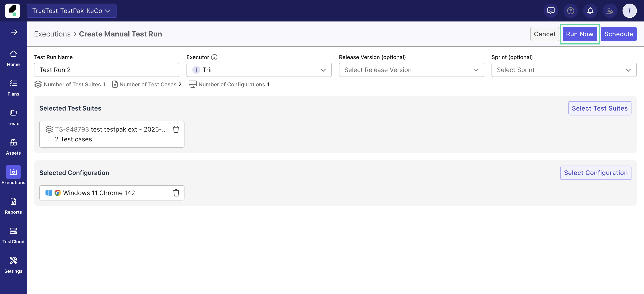Remove Windows 11 Chrome 142 configuration
The width and height of the screenshot is (644, 294).
point(176,193)
